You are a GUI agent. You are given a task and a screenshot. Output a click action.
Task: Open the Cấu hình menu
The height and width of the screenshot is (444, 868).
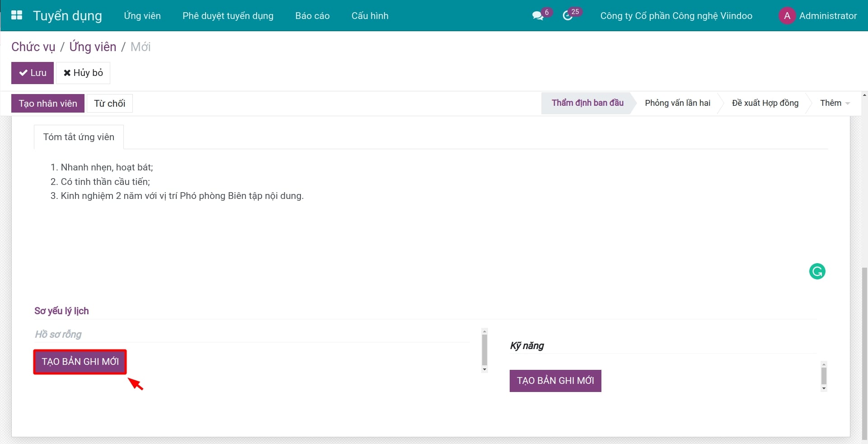(x=370, y=16)
